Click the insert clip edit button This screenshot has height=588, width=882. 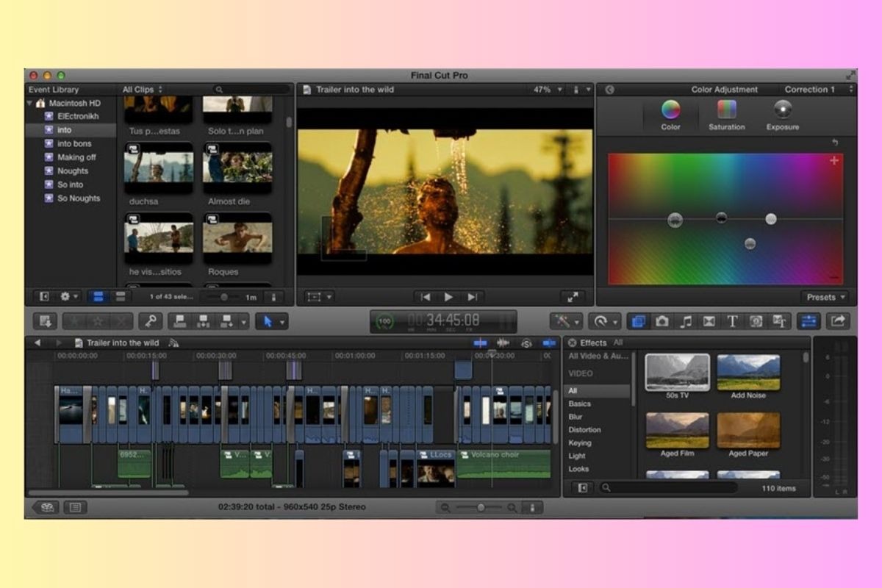click(x=203, y=321)
